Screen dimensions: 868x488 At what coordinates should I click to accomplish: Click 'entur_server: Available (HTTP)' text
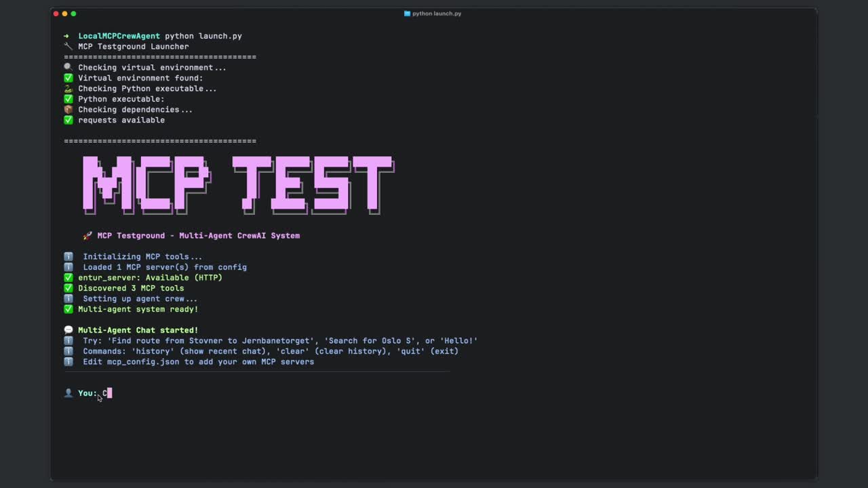[151, 278]
